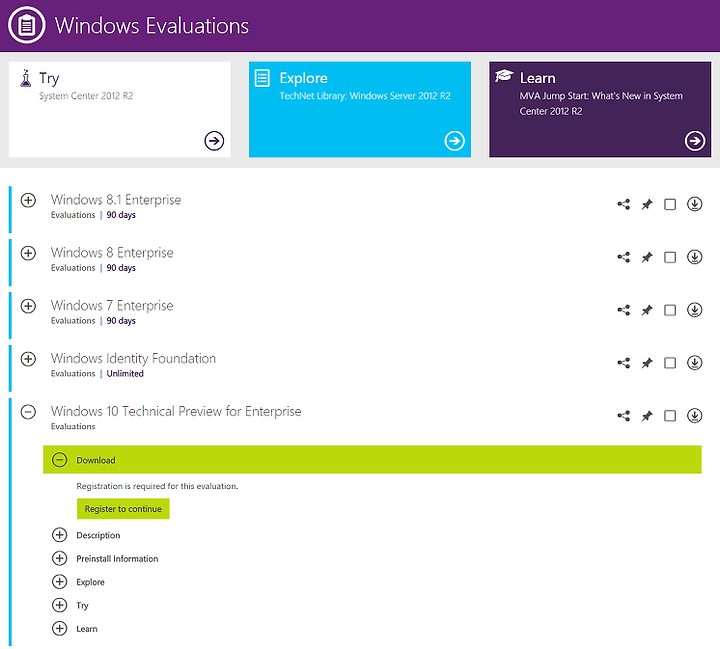Click 90 days under Windows 8.1 Enterprise
The height and width of the screenshot is (649, 720).
click(121, 215)
